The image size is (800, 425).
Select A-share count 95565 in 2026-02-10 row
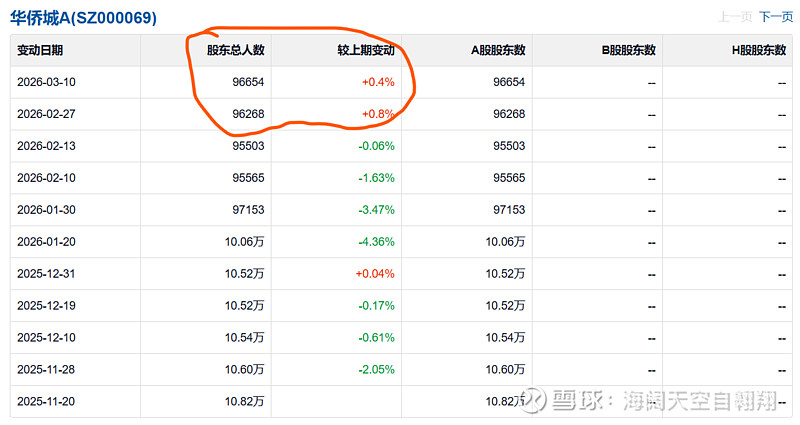tap(509, 178)
